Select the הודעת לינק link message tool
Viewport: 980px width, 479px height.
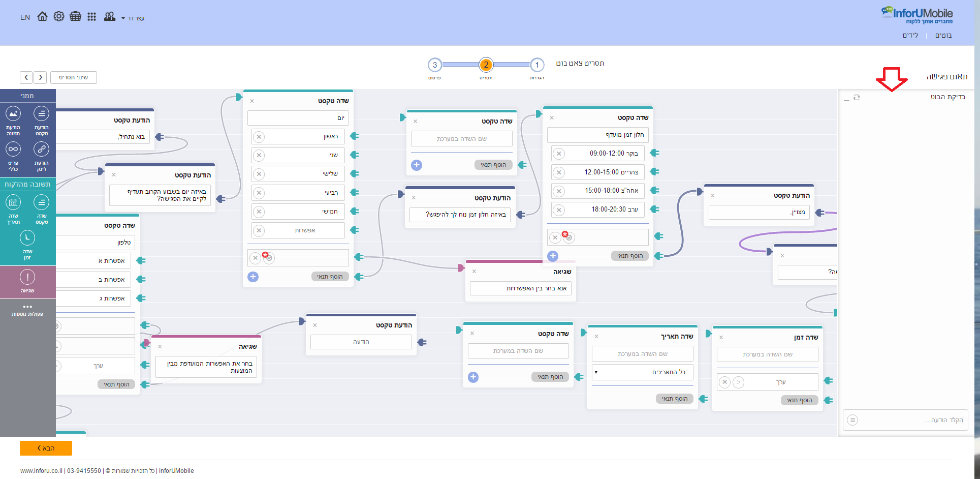[x=41, y=157]
